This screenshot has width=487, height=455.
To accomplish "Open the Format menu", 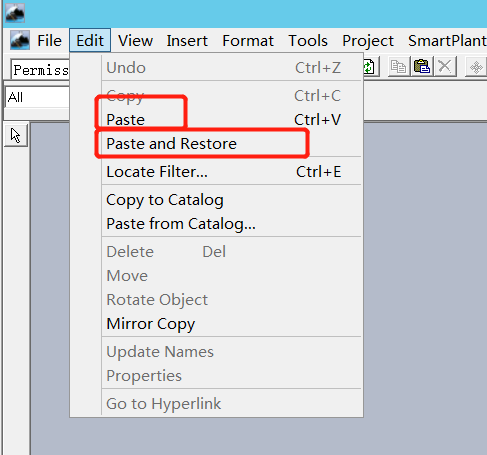I will [x=248, y=41].
